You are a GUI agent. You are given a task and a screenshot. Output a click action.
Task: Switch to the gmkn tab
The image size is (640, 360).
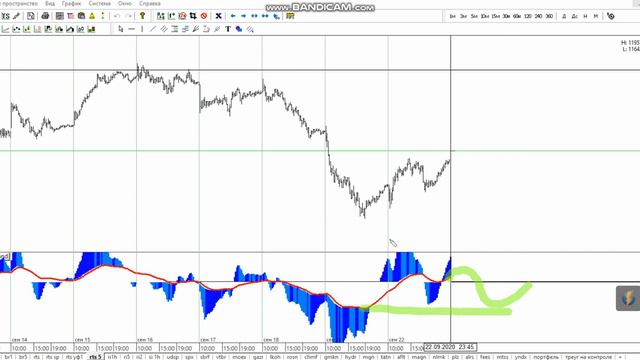point(331,357)
